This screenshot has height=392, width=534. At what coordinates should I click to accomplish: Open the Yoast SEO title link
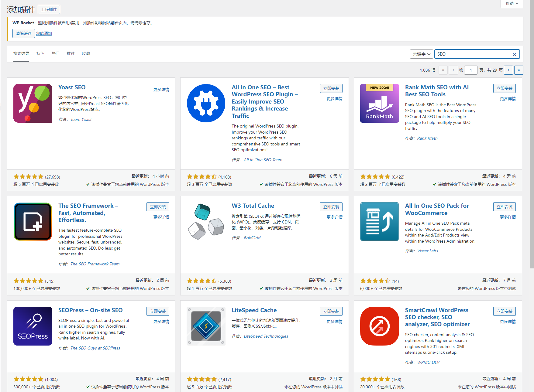tap(72, 87)
